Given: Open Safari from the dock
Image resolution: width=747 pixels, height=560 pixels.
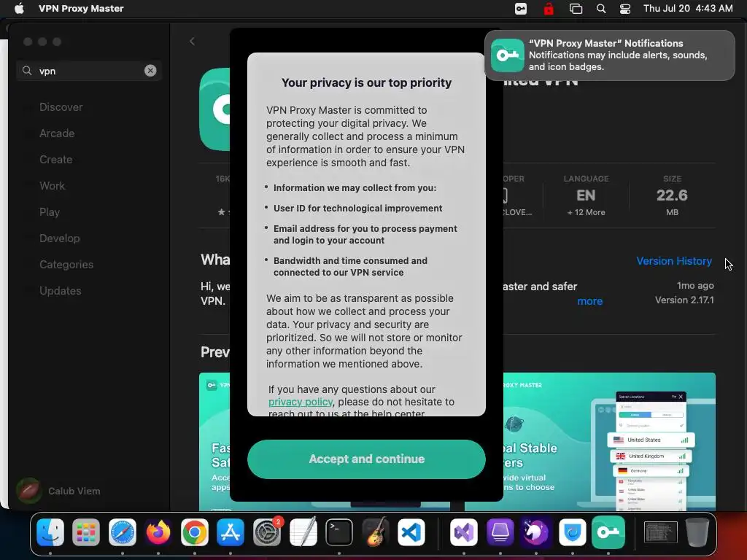Looking at the screenshot, I should [123, 532].
